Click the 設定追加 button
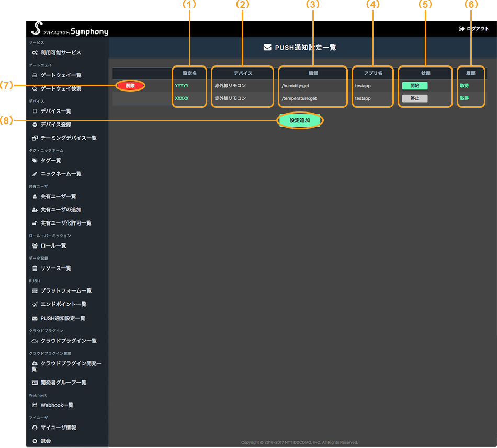This screenshot has height=448, width=497. (300, 120)
